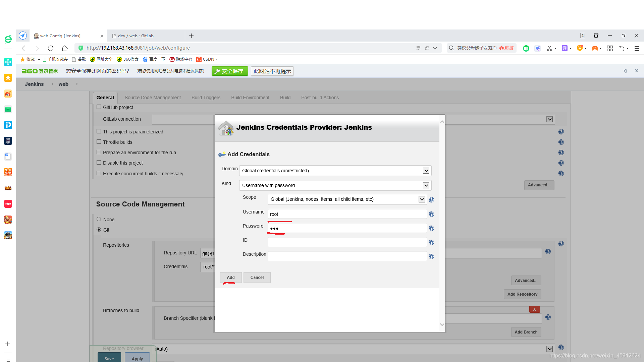Expand the Domain dropdown in Add Credentials
This screenshot has width=644, height=362.
coord(426,171)
